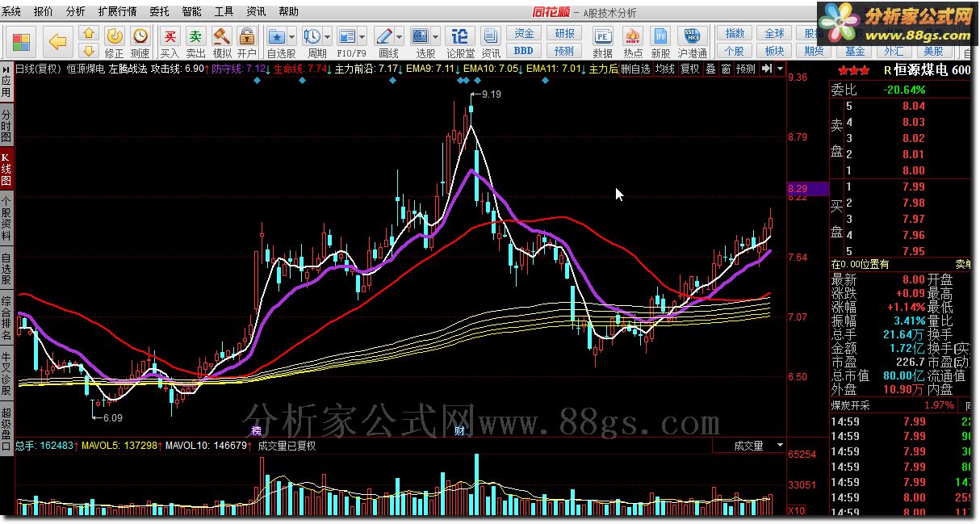
Task: Collapse the sidebar with top-left arrow
Action: [x=6, y=69]
